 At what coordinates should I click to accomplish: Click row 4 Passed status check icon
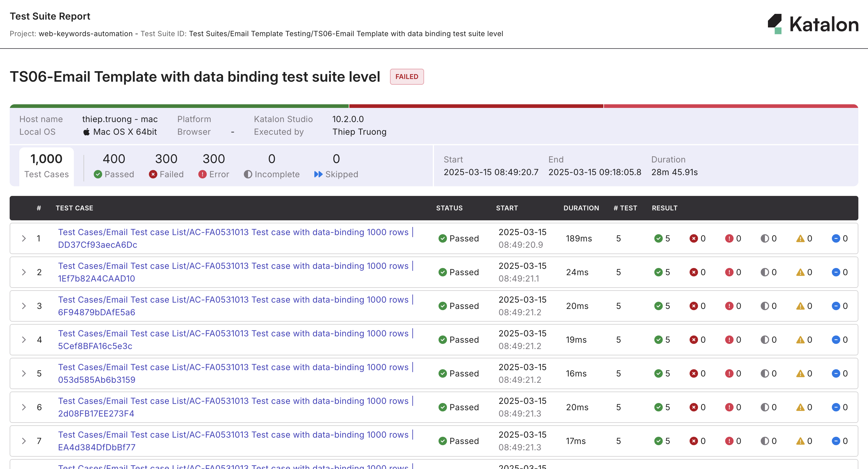(443, 340)
